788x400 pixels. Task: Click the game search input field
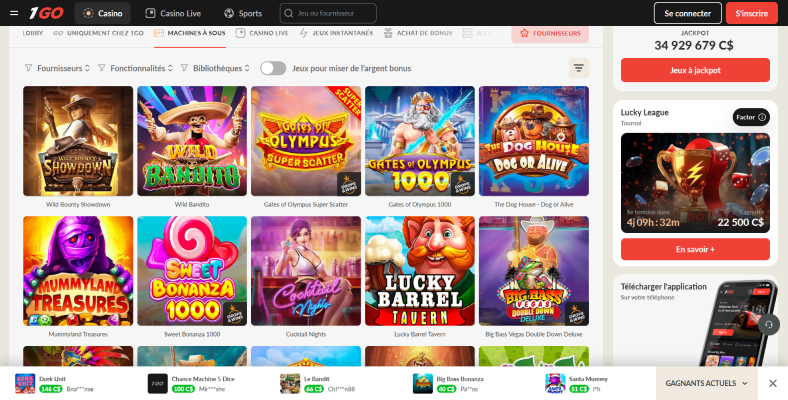tap(328, 14)
